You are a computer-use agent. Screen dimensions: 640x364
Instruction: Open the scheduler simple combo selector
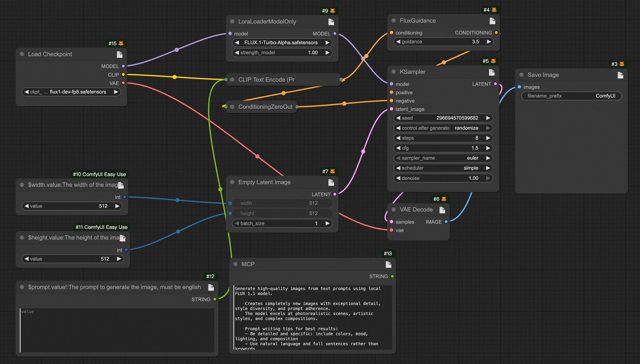click(x=443, y=168)
